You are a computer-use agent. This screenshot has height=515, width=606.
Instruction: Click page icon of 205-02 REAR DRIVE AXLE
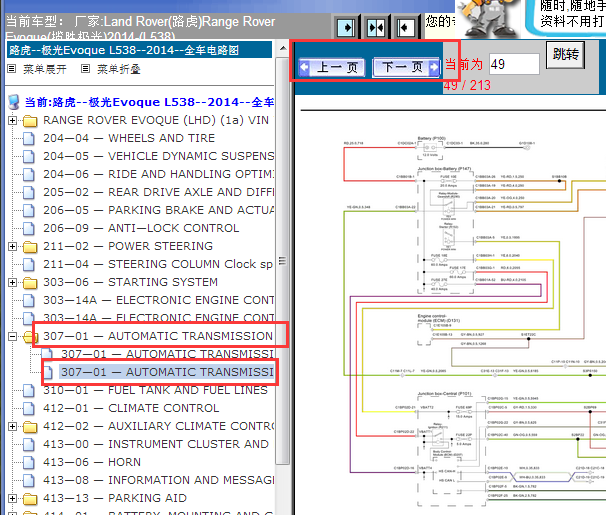(29, 192)
